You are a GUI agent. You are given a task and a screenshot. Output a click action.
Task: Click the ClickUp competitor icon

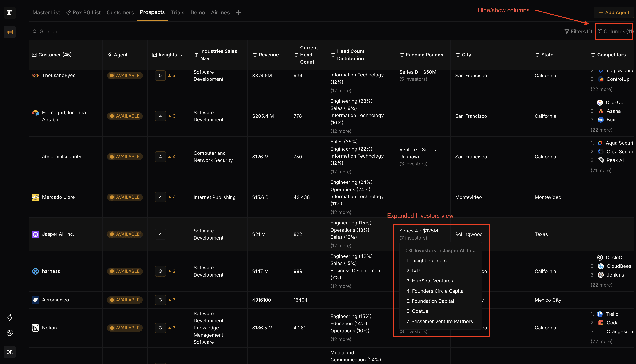pos(600,103)
